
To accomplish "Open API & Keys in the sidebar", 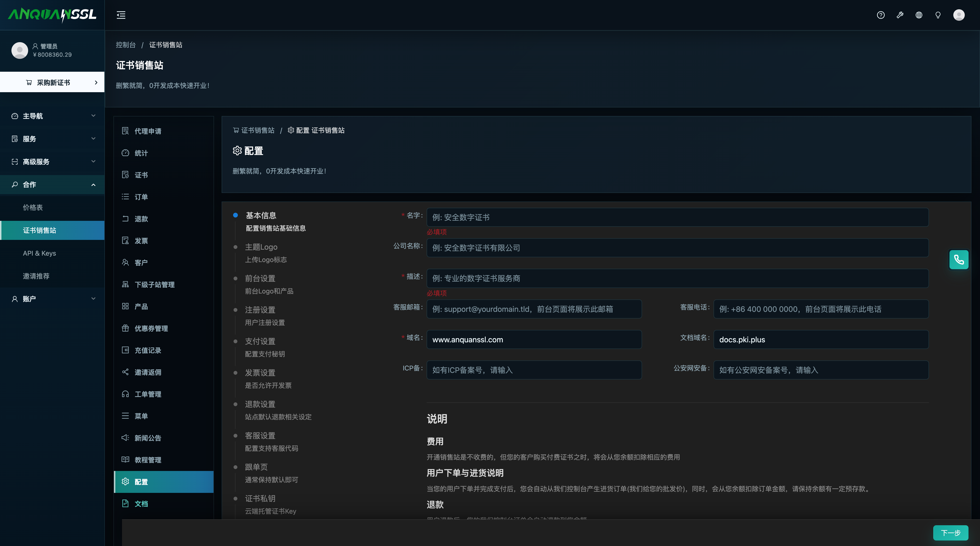I will (x=52, y=253).
